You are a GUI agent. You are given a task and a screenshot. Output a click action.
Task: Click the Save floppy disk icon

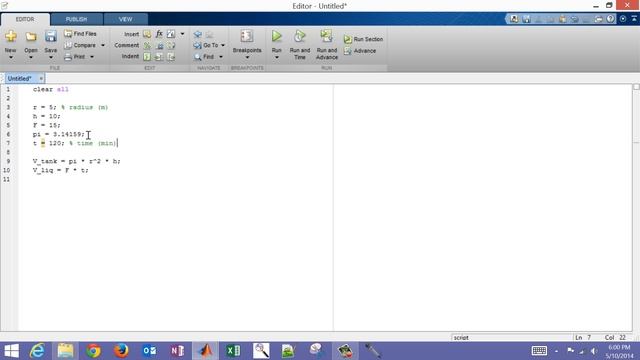click(x=51, y=37)
